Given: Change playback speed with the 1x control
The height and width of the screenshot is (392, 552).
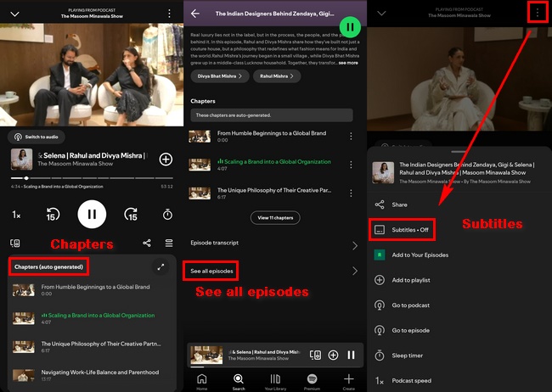Looking at the screenshot, I should tap(16, 216).
